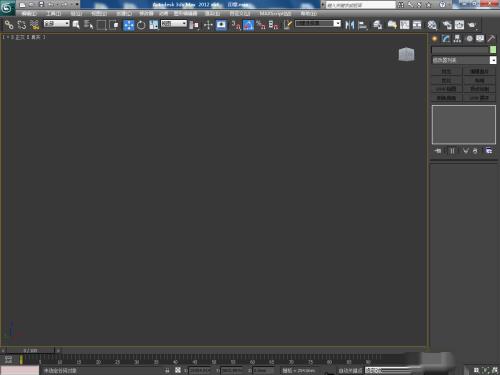Image resolution: width=500 pixels, height=375 pixels.
Task: Click the 自动关键点 Auto Key button
Action: (x=350, y=370)
